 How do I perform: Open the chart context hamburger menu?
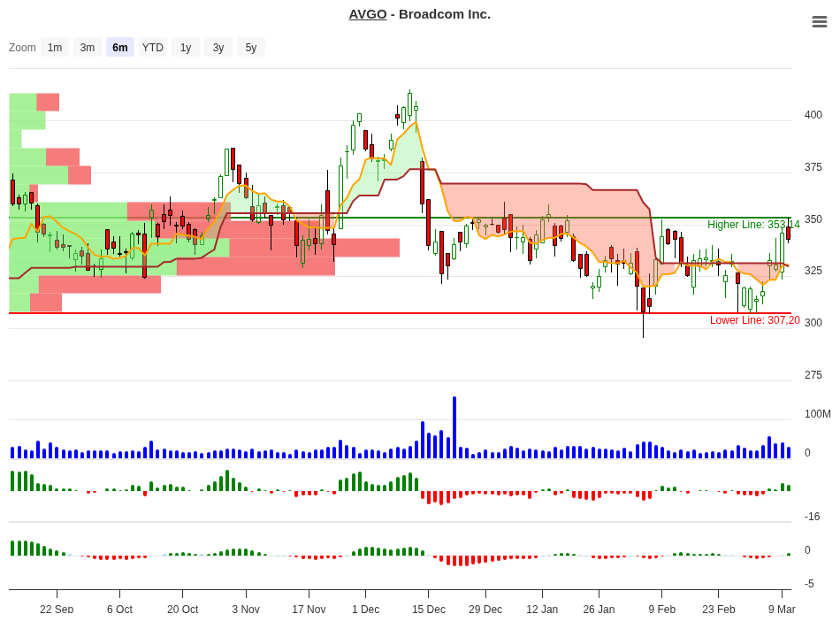click(x=819, y=21)
